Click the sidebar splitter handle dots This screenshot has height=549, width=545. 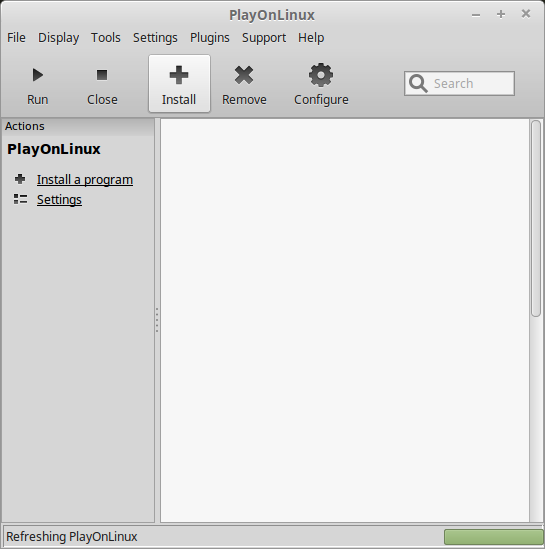coord(157,320)
